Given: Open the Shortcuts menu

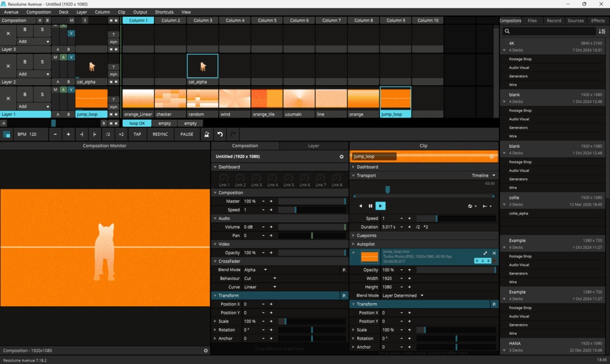Looking at the screenshot, I should tap(164, 12).
